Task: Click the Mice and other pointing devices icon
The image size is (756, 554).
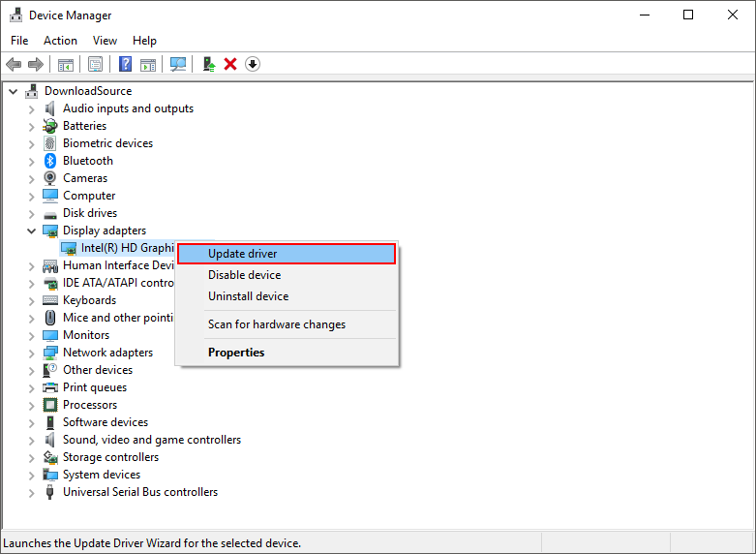Action: 50,318
